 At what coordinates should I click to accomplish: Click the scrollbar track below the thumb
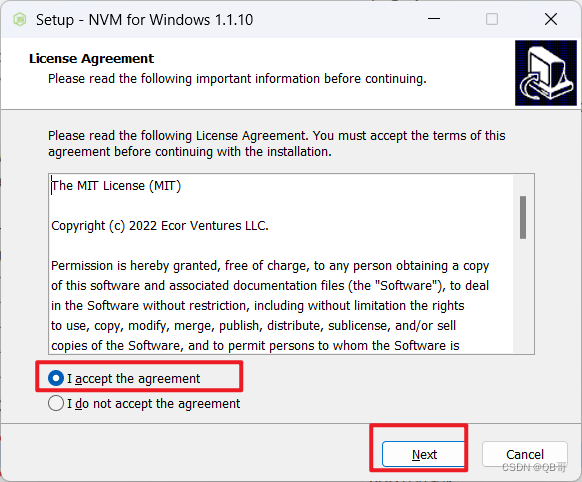(523, 295)
